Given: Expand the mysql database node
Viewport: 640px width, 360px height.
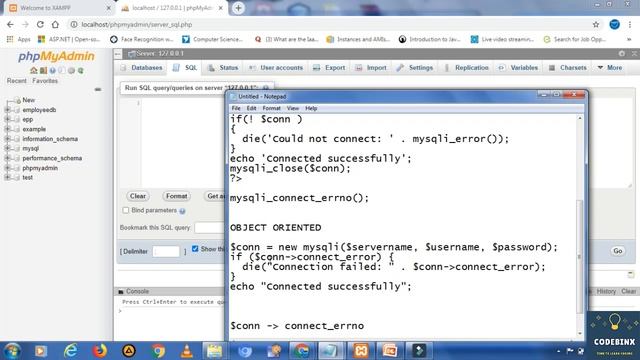Looking at the screenshot, I should [x=7, y=148].
